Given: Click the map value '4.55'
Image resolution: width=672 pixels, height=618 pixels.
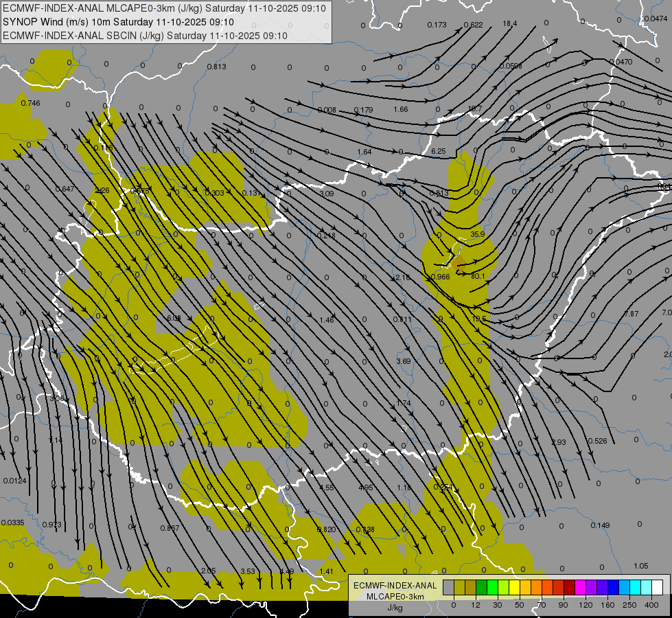Looking at the screenshot, I should click(327, 488).
